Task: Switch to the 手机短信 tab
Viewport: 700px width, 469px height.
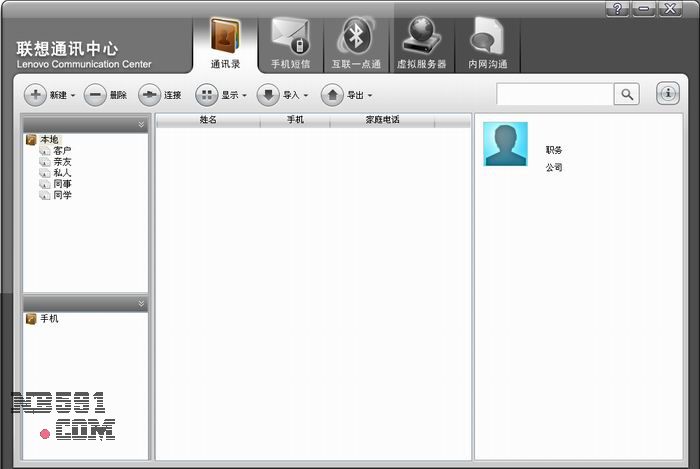Action: [x=290, y=43]
